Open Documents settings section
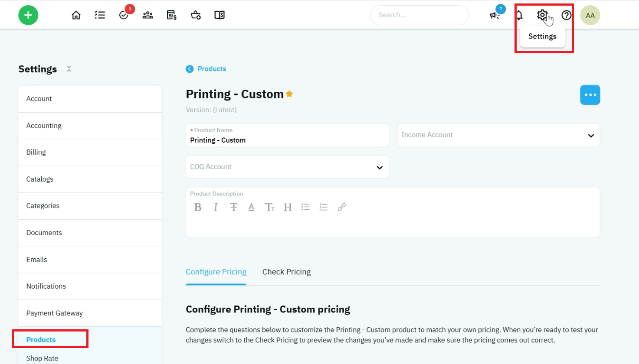The height and width of the screenshot is (364, 639). (90, 233)
